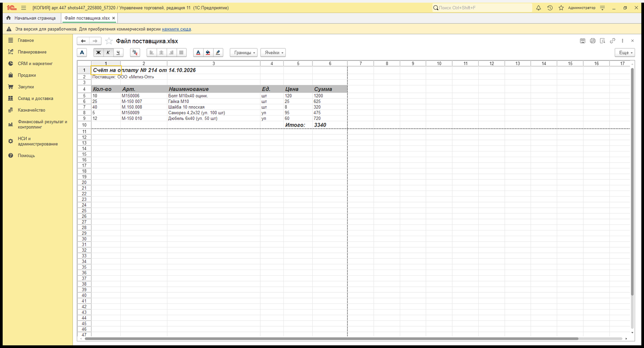Toggle italic К formatting
644x348 pixels.
click(x=108, y=53)
